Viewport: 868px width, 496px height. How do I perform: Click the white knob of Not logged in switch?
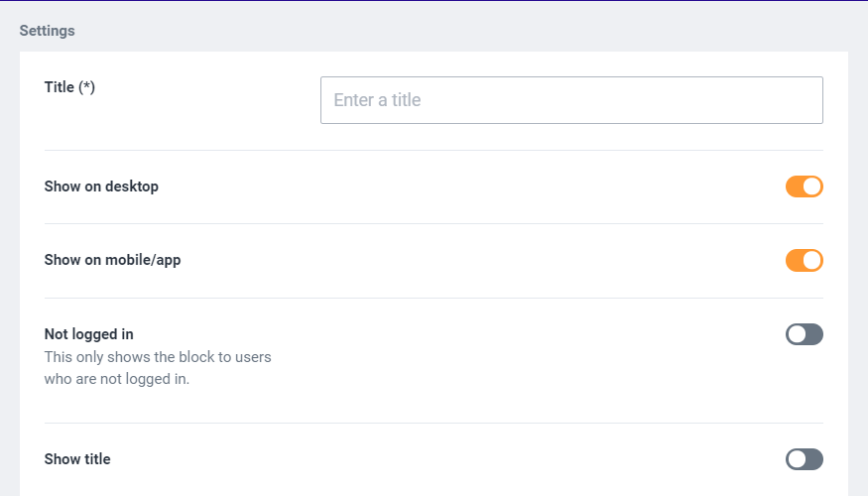tap(797, 334)
